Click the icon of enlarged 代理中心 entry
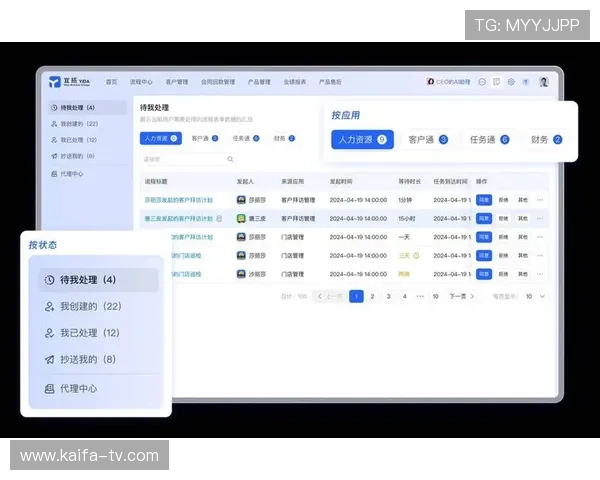This screenshot has height=480, width=600. pyautogui.click(x=49, y=389)
